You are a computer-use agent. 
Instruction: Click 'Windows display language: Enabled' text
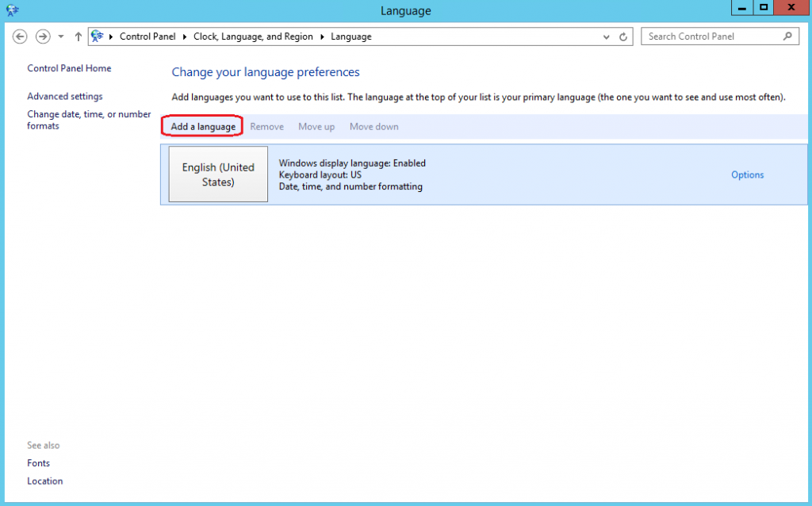coord(352,163)
